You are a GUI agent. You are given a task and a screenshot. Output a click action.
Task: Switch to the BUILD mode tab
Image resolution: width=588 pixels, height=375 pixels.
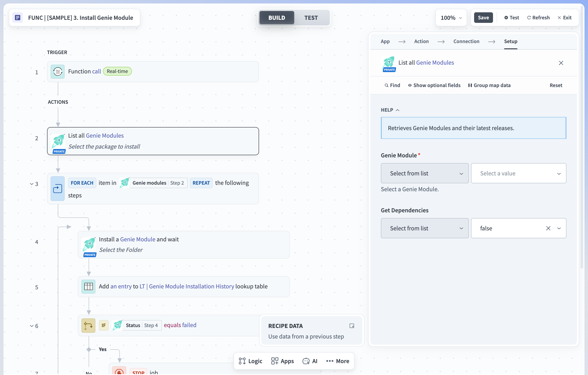tap(277, 18)
